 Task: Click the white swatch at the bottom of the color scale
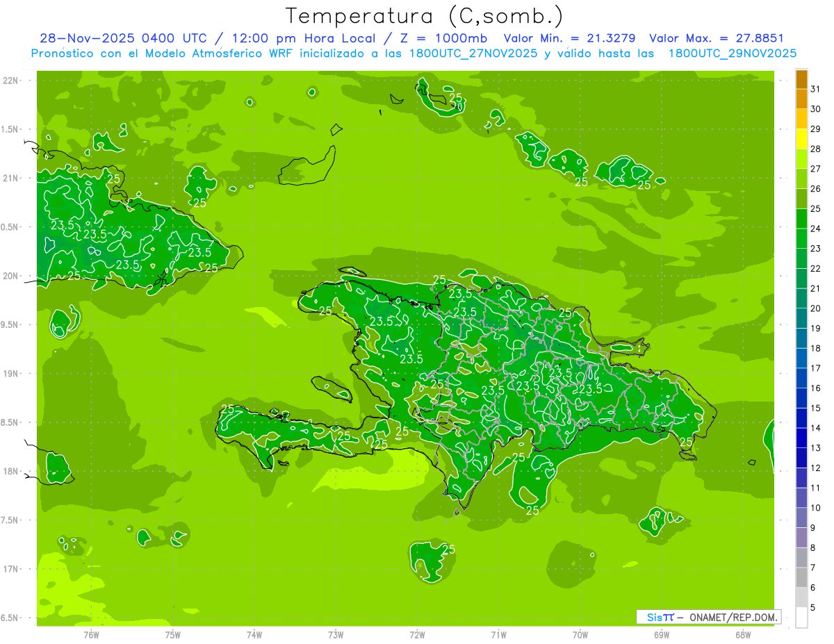click(801, 618)
